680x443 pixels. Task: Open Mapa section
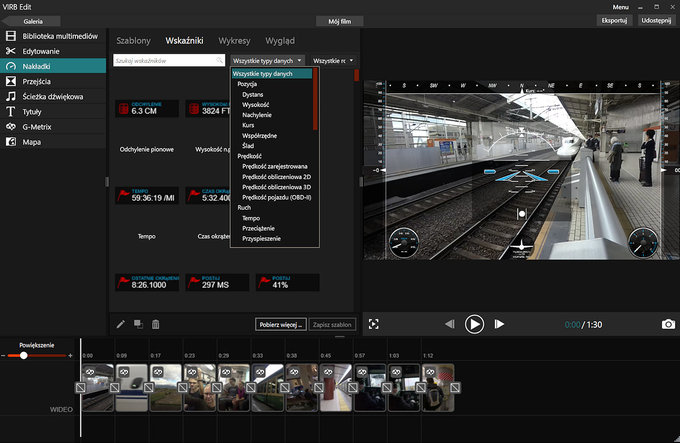click(x=53, y=142)
